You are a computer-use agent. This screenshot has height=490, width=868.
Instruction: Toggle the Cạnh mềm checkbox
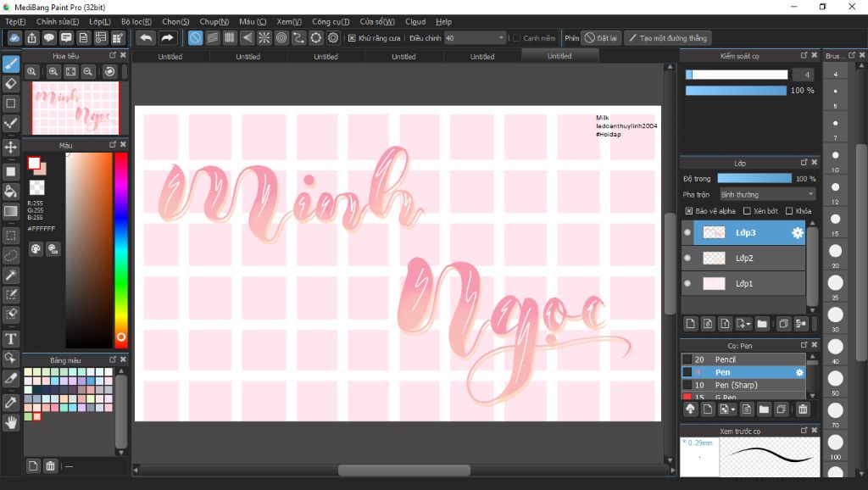(516, 38)
